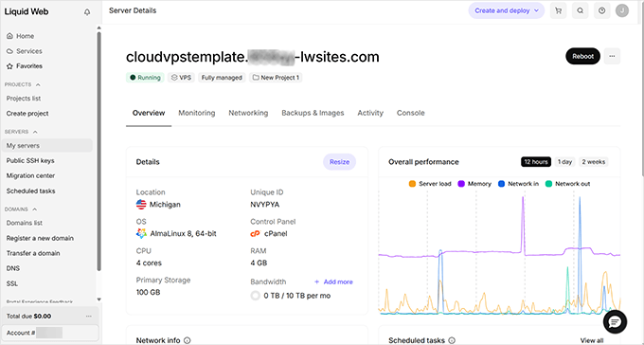Screen dimensions: 644x345
Task: Open Scheduled tasks in sidebar
Action: (31, 191)
